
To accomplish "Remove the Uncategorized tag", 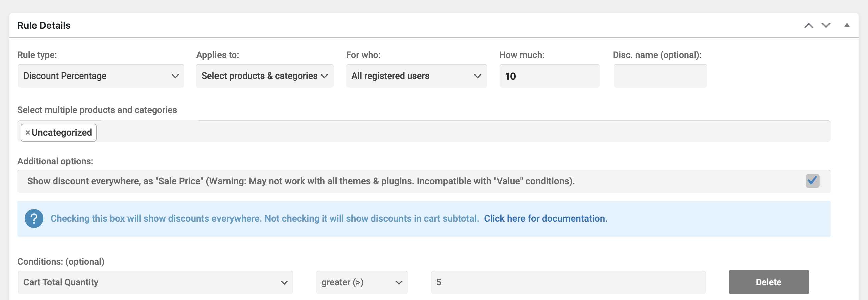I will 28,133.
